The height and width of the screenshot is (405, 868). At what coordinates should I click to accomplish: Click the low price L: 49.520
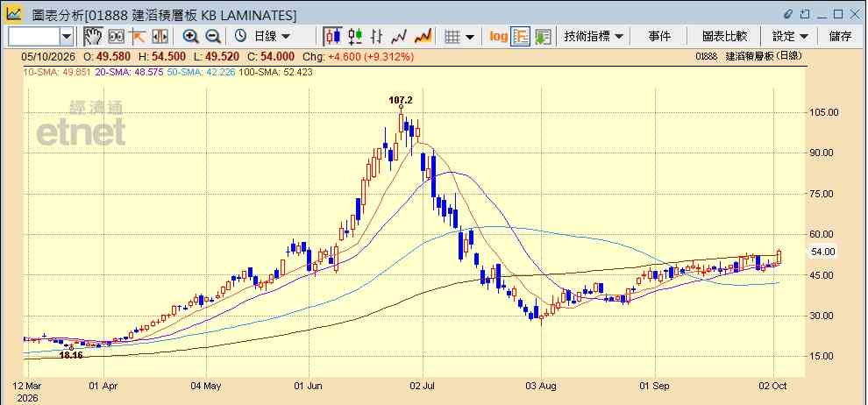pos(217,57)
